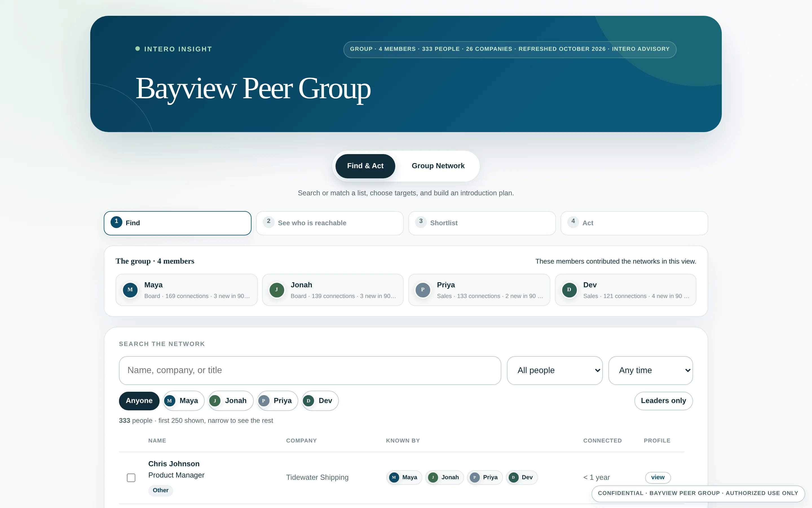Click Dev's avatar in the group members card
812x508 pixels.
click(x=569, y=290)
